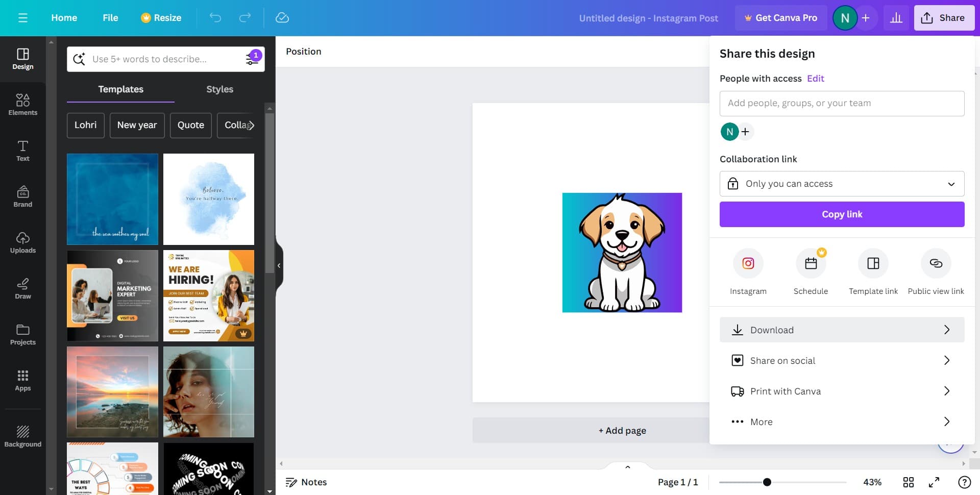Click the Public view link icon
Screen dimensions: 980x495
(936, 263)
